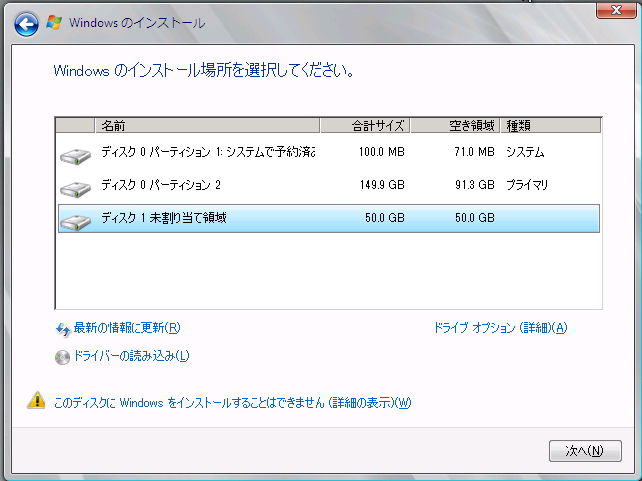Click the 空き領域 column header
This screenshot has height=481, width=642.
454,125
